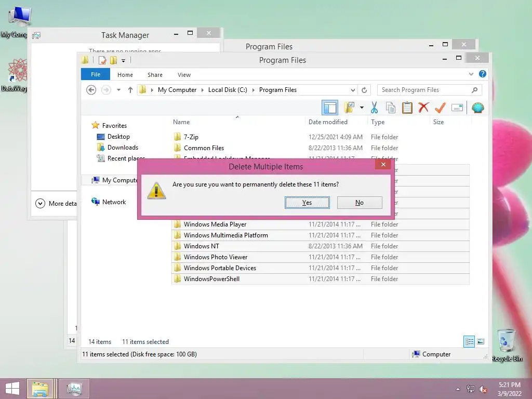532x399 pixels.
Task: Select the Windows Multimedia Platform folder
Action: coord(321,235)
